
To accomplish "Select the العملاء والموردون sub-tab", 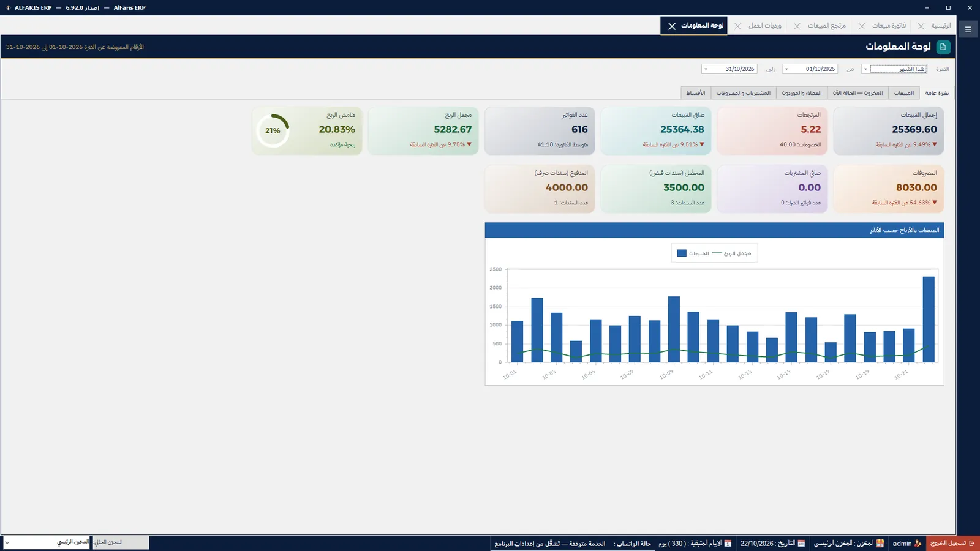I will [801, 93].
